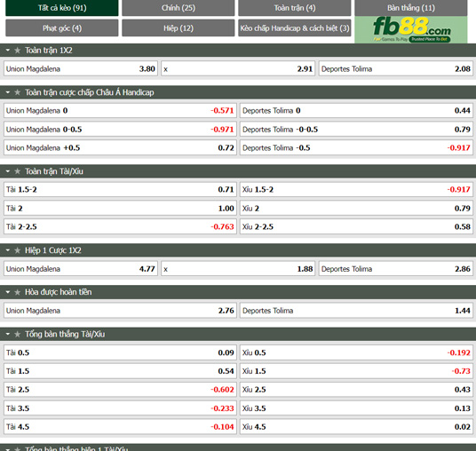Select Union Magdalena +0.5 at 0.72
The image size is (476, 451).
click(x=120, y=147)
